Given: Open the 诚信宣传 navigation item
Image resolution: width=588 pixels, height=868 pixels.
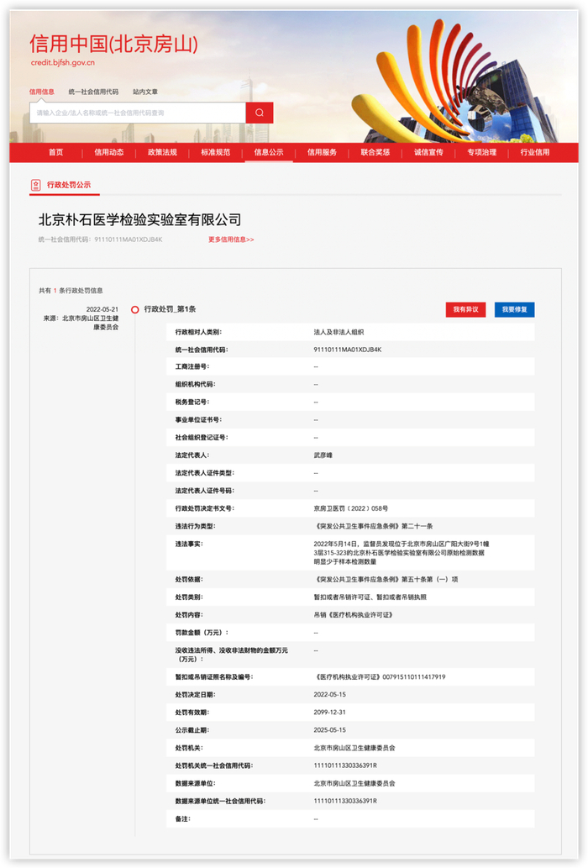Looking at the screenshot, I should coord(428,152).
